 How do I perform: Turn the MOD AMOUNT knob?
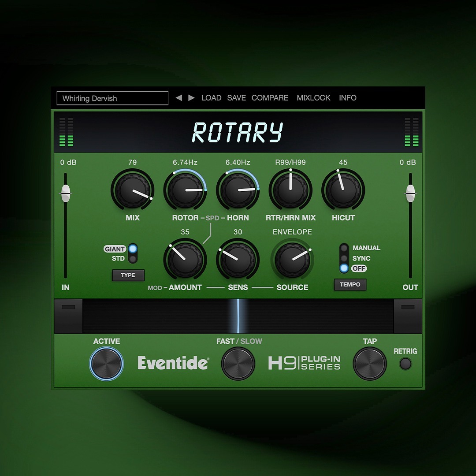tap(185, 259)
